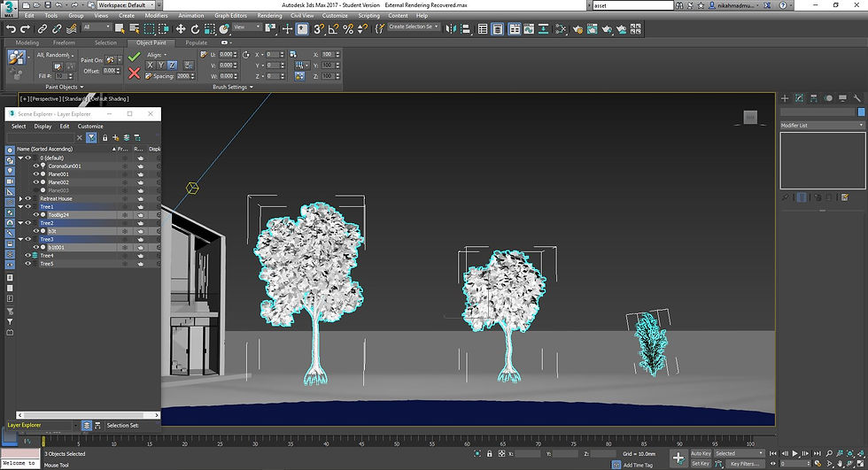Collapse the Tree1 layer
Image resolution: width=868 pixels, height=470 pixels.
pyautogui.click(x=21, y=207)
